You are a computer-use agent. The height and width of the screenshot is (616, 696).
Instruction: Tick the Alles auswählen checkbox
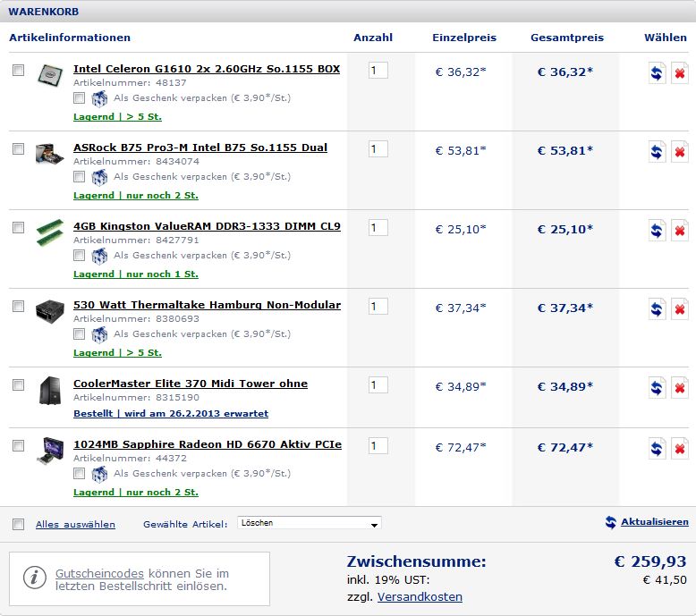pos(18,524)
